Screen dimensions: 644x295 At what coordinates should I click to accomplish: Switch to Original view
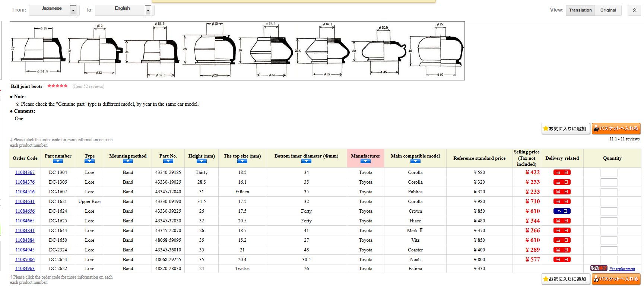pyautogui.click(x=608, y=10)
